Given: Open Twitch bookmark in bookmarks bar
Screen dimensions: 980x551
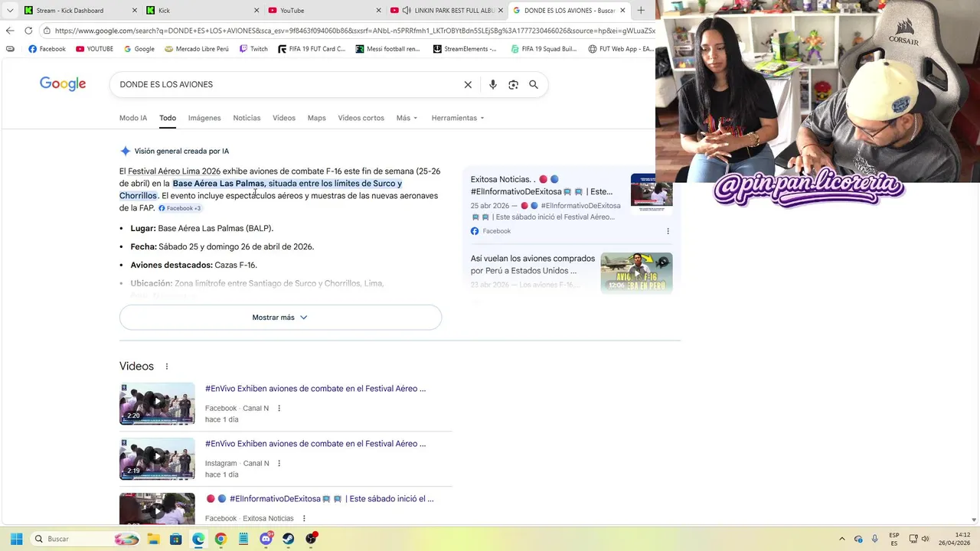Looking at the screenshot, I should [253, 49].
